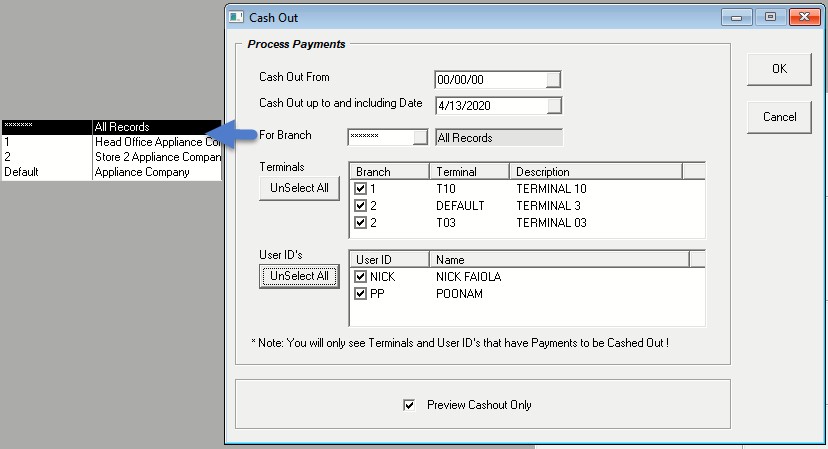Click the Cancel button
Screen dimensions: 828x449
[778, 117]
